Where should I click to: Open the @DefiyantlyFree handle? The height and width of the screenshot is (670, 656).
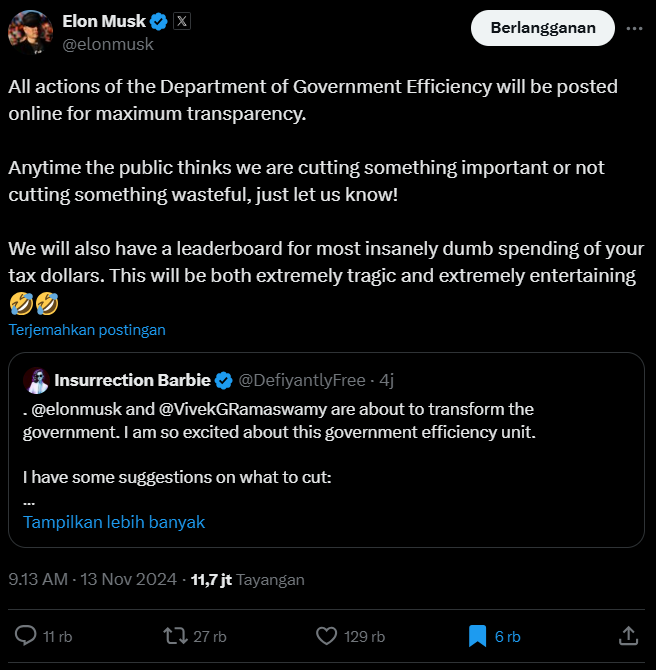coord(300,380)
